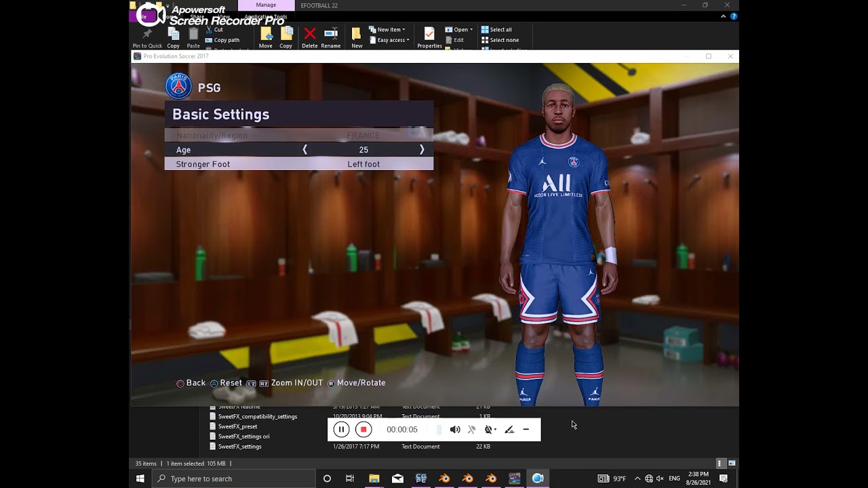Screen dimensions: 868x488
Task: Open the Apowersoft recorder taskbar icon
Action: click(538, 479)
